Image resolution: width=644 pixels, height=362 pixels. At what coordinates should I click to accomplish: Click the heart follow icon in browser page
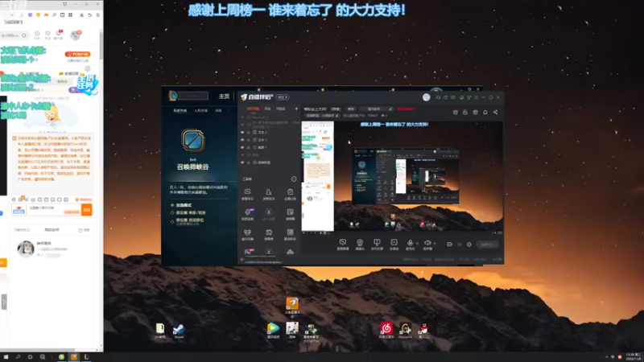[47, 35]
